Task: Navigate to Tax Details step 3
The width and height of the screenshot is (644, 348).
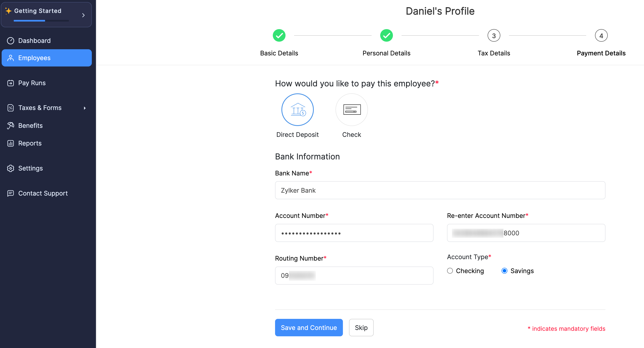Action: pos(494,35)
